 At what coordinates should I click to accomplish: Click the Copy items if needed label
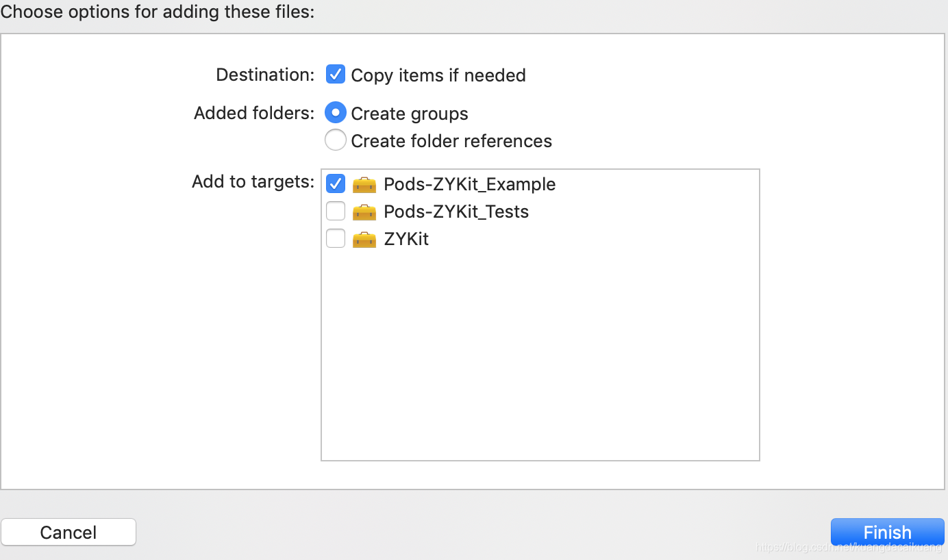click(x=438, y=75)
